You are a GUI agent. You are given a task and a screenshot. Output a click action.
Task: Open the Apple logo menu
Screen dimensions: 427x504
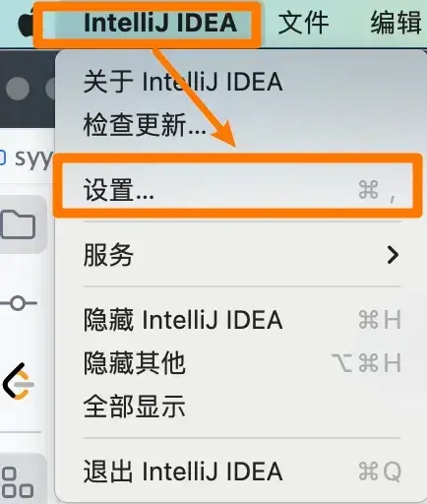[26, 23]
